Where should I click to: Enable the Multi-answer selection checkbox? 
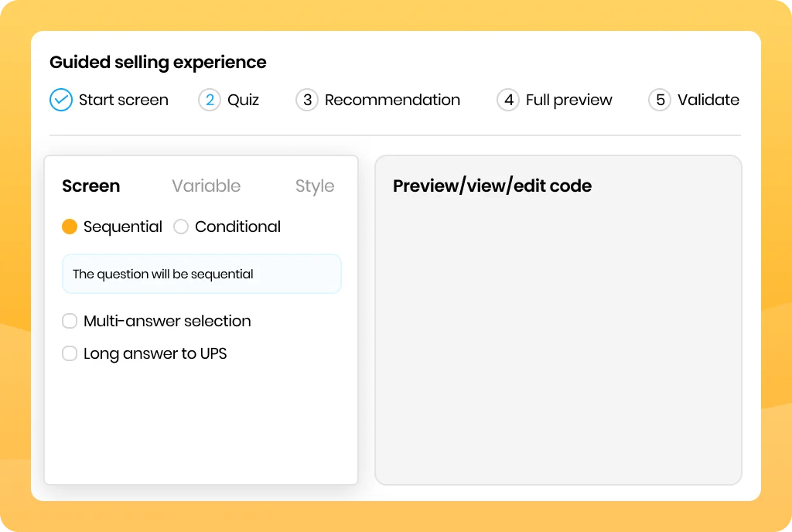pos(70,321)
